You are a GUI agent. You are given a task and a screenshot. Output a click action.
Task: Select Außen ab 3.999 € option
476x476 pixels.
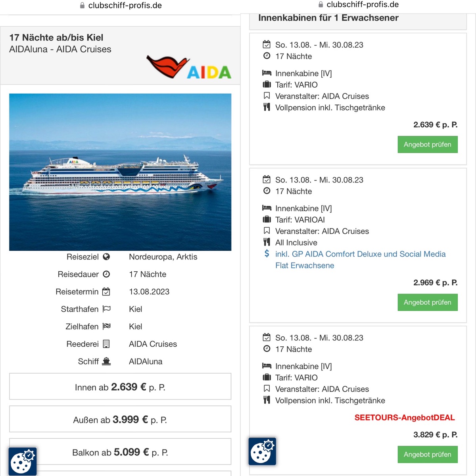coord(120,419)
